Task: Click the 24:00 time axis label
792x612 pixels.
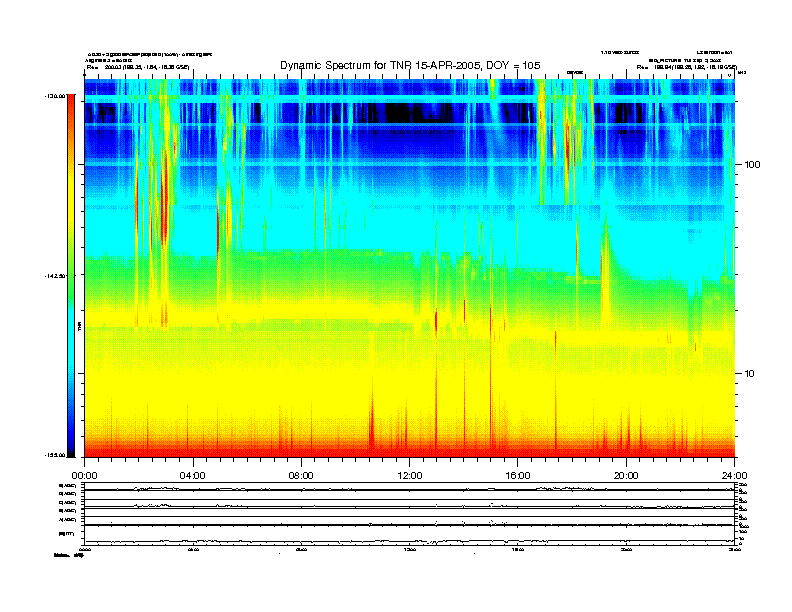Action: [734, 476]
